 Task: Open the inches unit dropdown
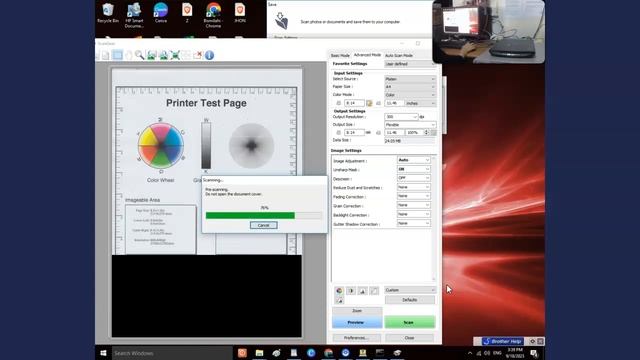pyautogui.click(x=420, y=103)
